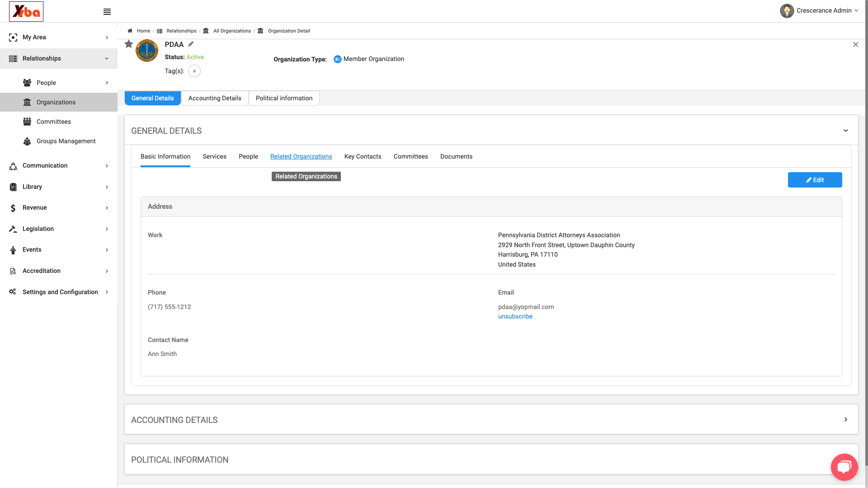
Task: Open the Documents sub-tab
Action: [x=456, y=156]
